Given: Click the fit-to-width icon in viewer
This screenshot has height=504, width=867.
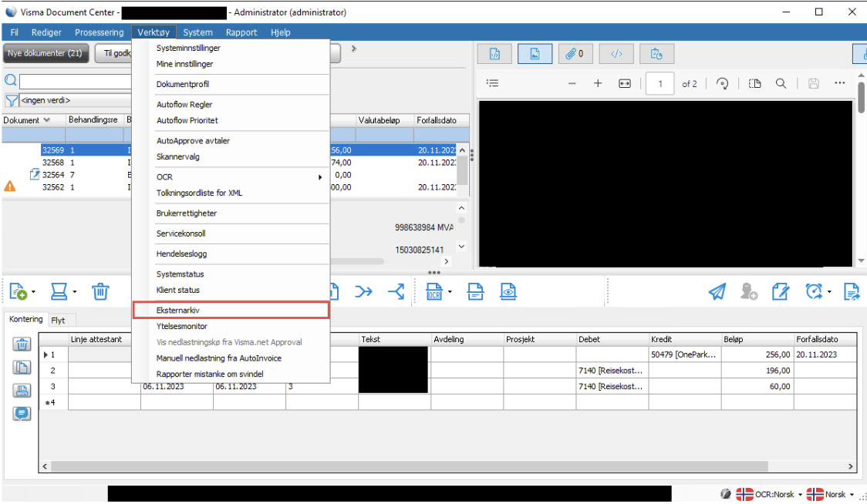Looking at the screenshot, I should point(624,83).
